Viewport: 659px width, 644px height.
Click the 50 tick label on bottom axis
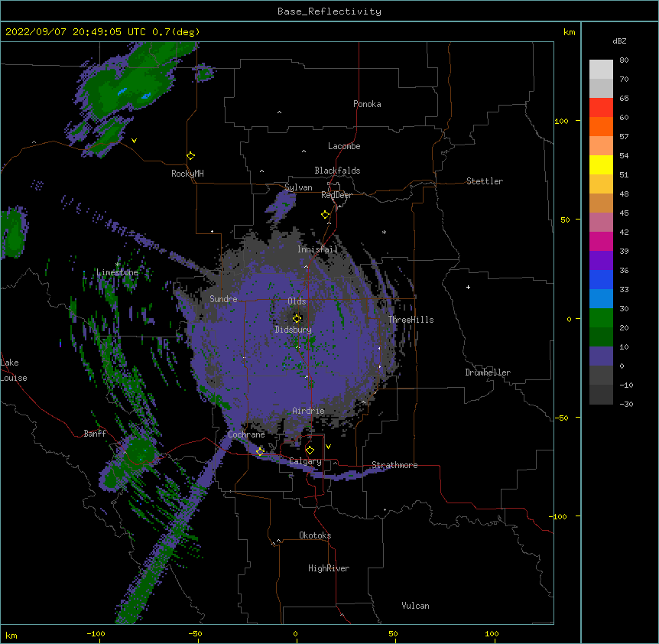(393, 633)
